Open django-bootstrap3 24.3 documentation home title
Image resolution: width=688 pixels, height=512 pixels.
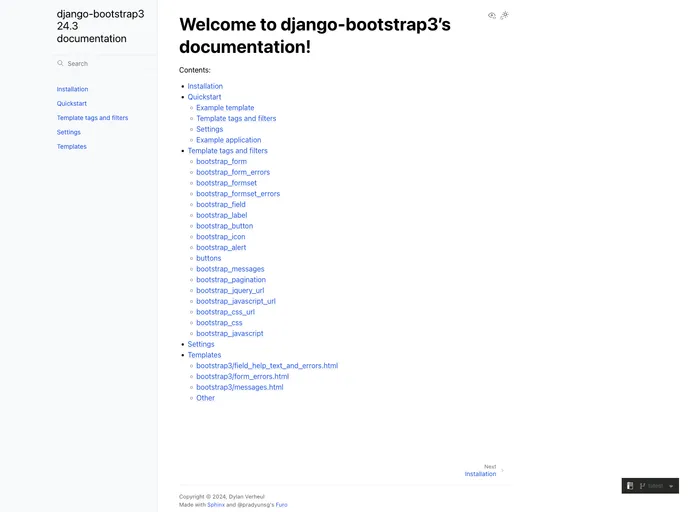(x=100, y=26)
